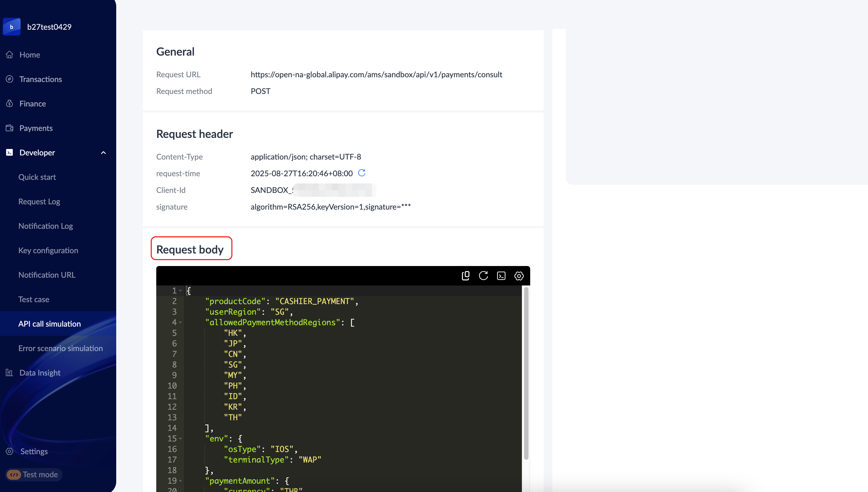Click the b27test0429 account logo
This screenshot has height=492, width=868.
12,27
